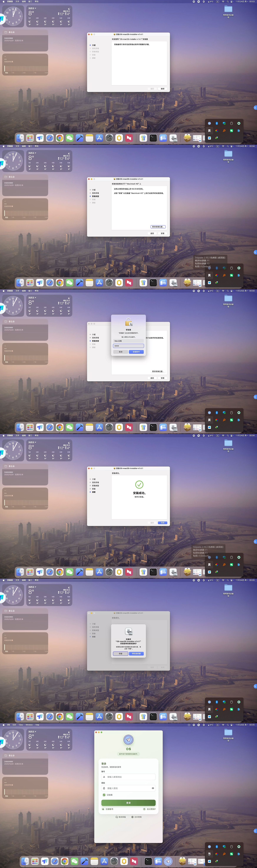Screen dimensions: 257x868
Task: Uncheck the 记住我 checkbox
Action: coord(104,795)
